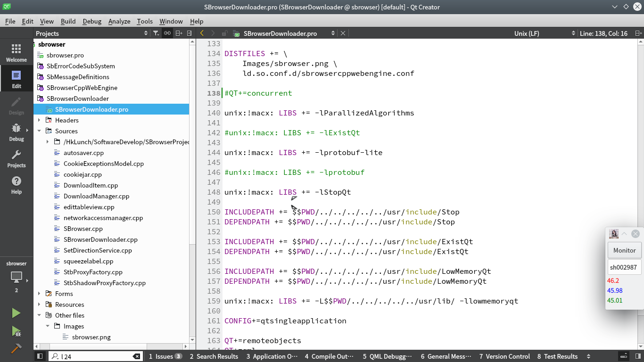Close the SBrowserDownloader.pro document
Image resolution: width=644 pixels, height=362 pixels.
pyautogui.click(x=343, y=33)
